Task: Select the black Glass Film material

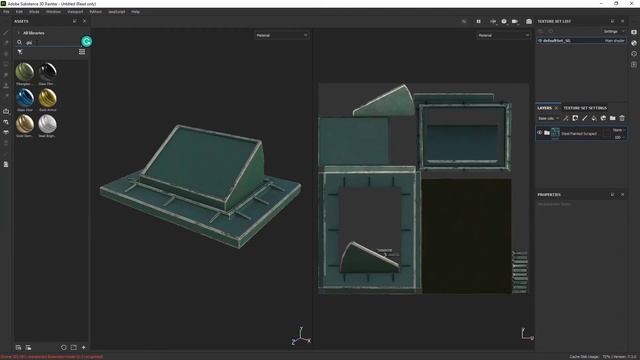Action: tap(47, 72)
